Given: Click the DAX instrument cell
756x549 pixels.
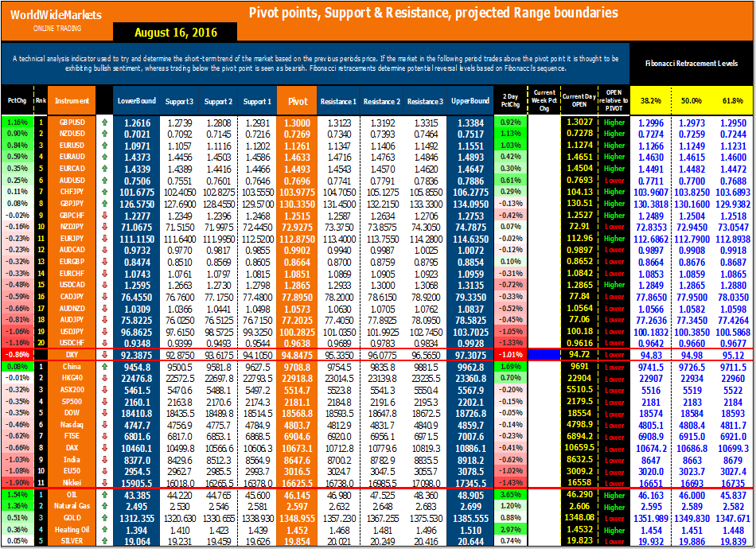Looking at the screenshot, I should [x=72, y=448].
